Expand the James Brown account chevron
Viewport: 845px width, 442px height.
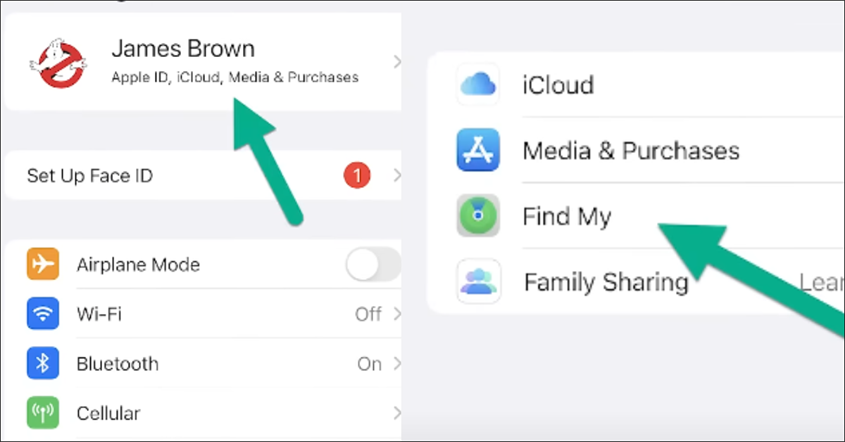coord(397,62)
